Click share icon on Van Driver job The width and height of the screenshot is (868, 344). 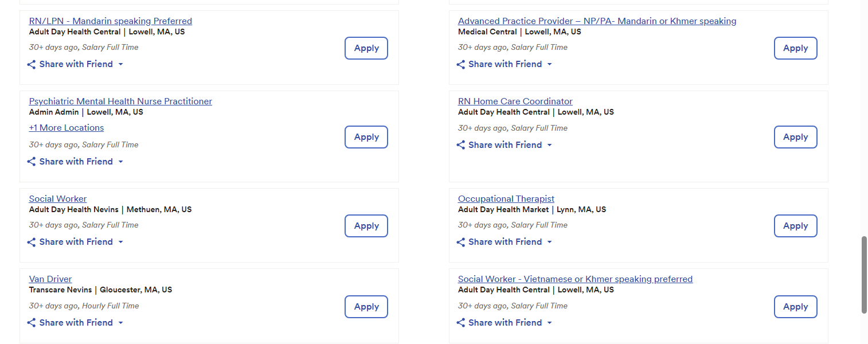click(x=32, y=323)
